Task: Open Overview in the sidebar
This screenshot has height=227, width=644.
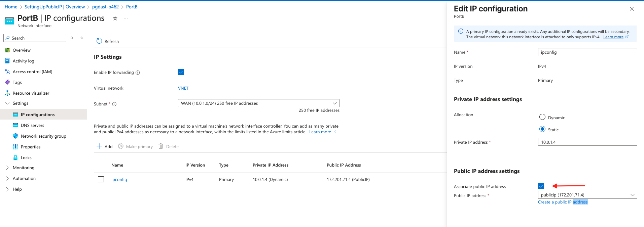Action: coord(22,50)
